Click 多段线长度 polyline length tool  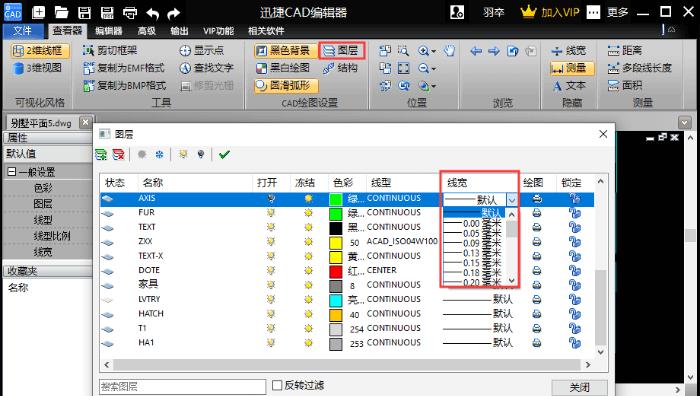click(639, 68)
